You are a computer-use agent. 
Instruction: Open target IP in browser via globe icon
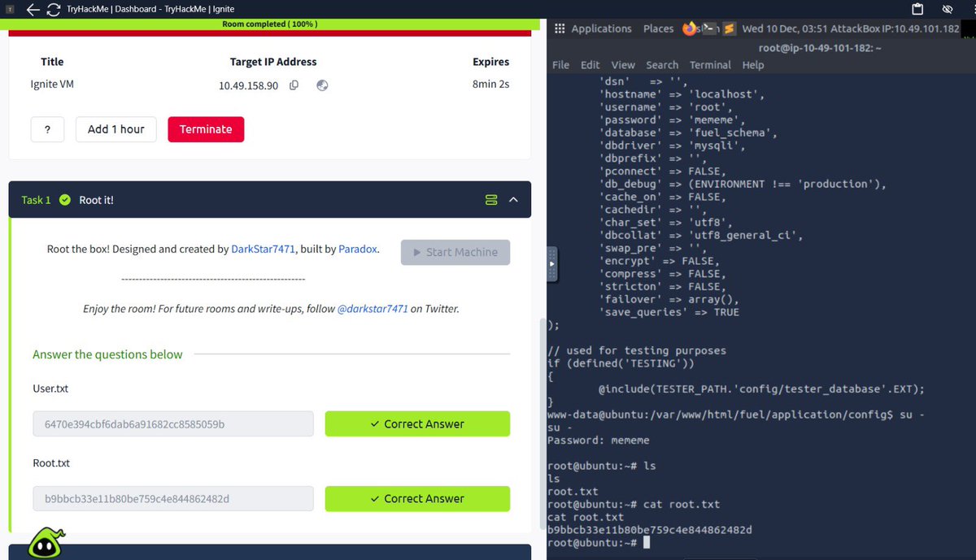322,85
